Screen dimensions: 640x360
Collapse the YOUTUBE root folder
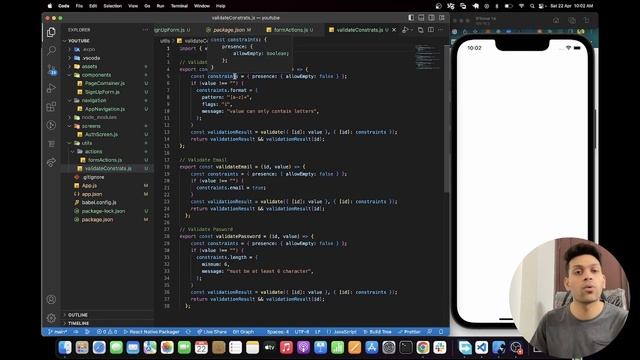78,41
